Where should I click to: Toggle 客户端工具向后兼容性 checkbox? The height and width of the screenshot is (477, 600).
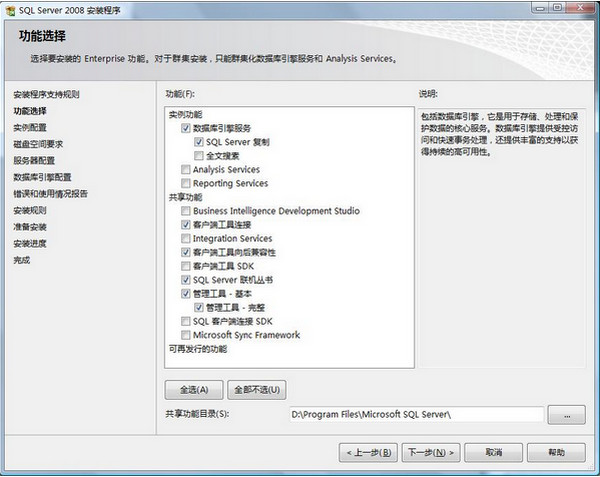pos(186,252)
